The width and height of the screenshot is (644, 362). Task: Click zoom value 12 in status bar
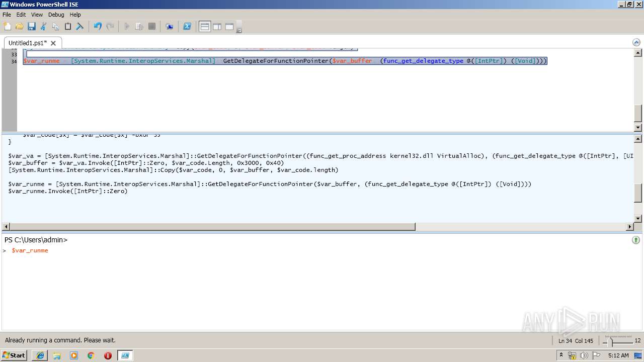pos(637,340)
